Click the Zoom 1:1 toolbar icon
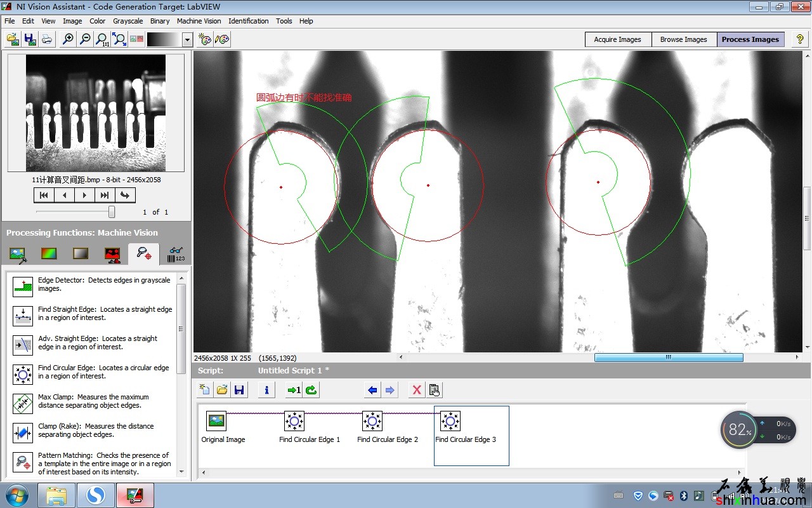The image size is (812, 508). (101, 39)
